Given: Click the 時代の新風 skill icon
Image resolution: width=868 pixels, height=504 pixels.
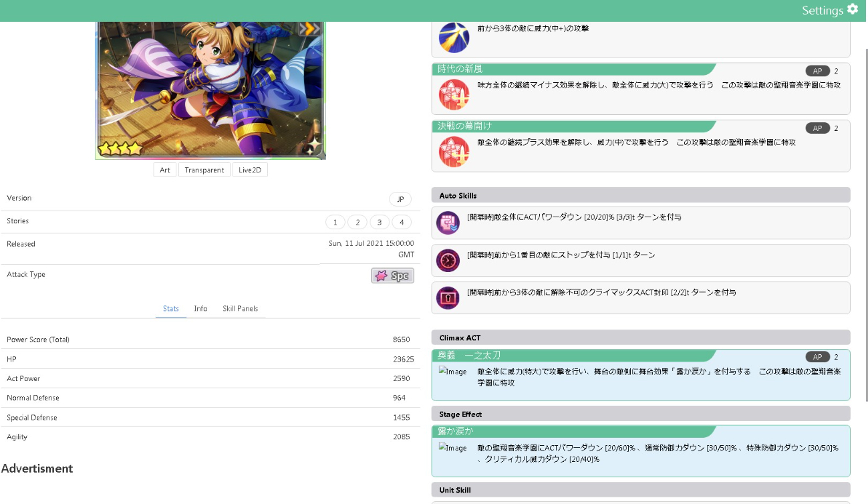Looking at the screenshot, I should point(454,94).
